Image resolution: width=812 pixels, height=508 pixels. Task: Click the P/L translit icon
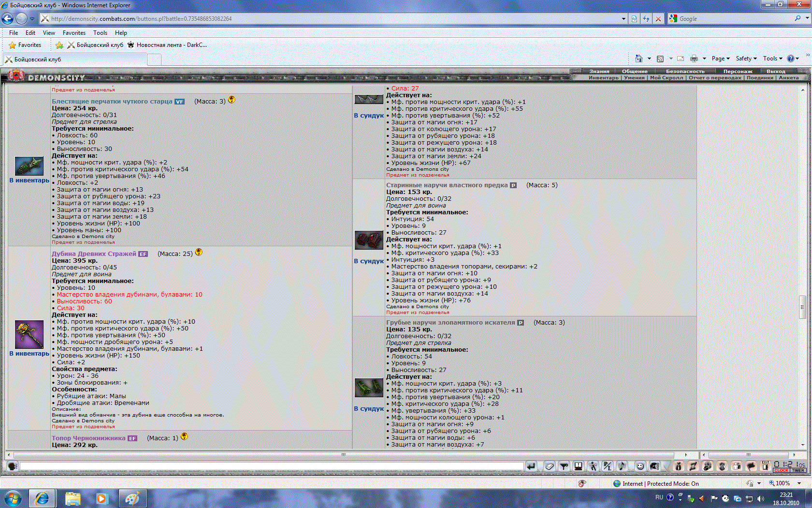pos(607,466)
